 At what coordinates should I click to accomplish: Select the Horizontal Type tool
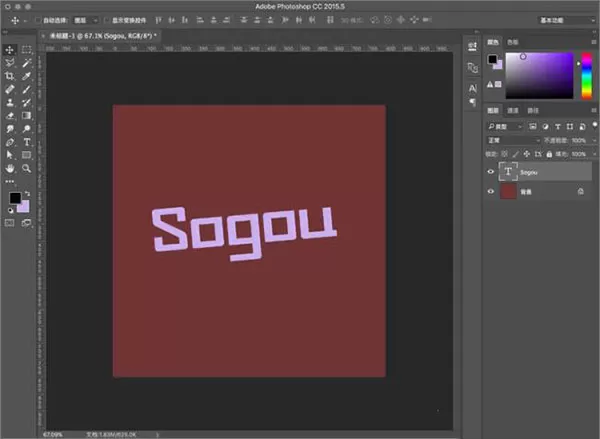click(26, 142)
